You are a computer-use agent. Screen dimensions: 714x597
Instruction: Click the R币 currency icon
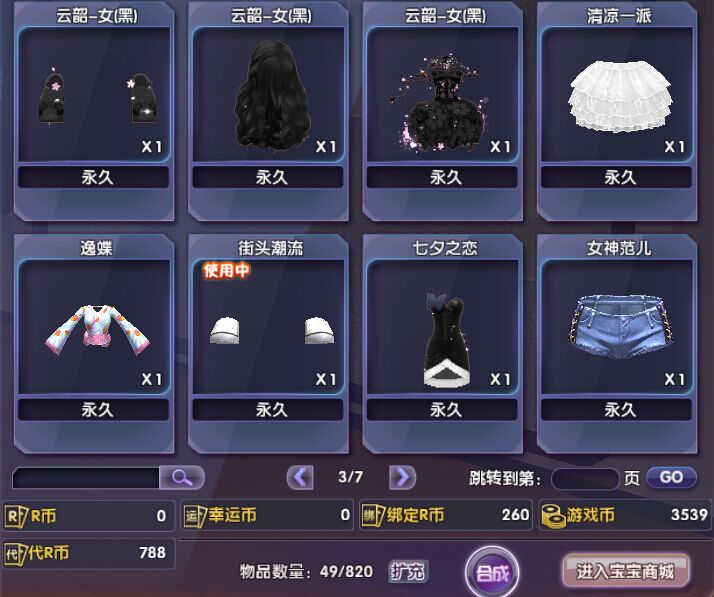point(16,516)
